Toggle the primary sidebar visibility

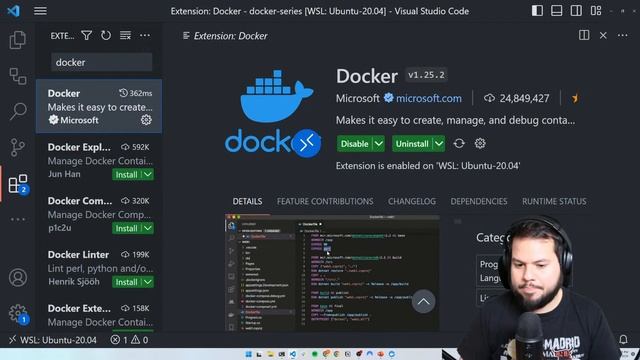[537, 11]
